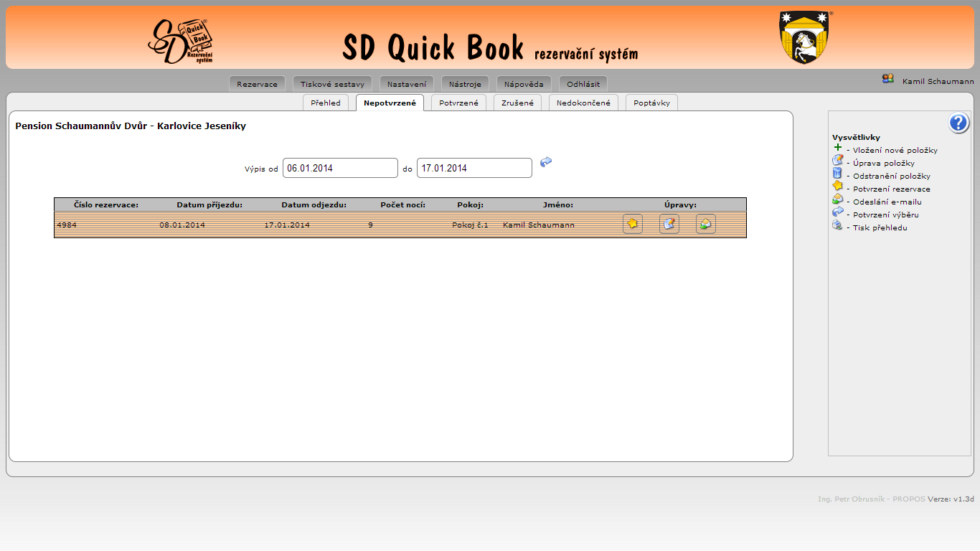Click the green plus legend icon

click(x=837, y=147)
